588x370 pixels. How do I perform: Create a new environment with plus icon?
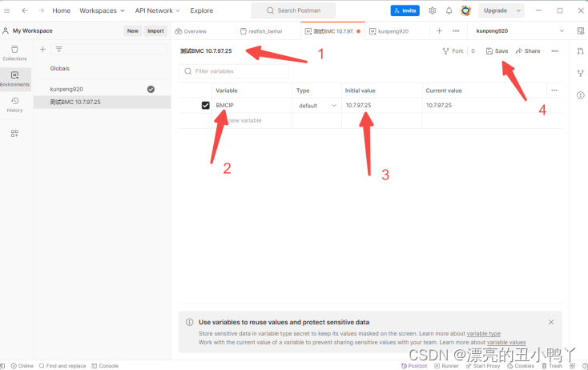(42, 49)
